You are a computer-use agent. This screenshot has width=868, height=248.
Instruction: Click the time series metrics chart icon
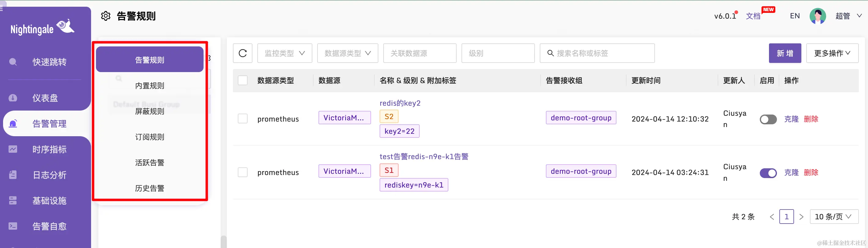coord(13,149)
